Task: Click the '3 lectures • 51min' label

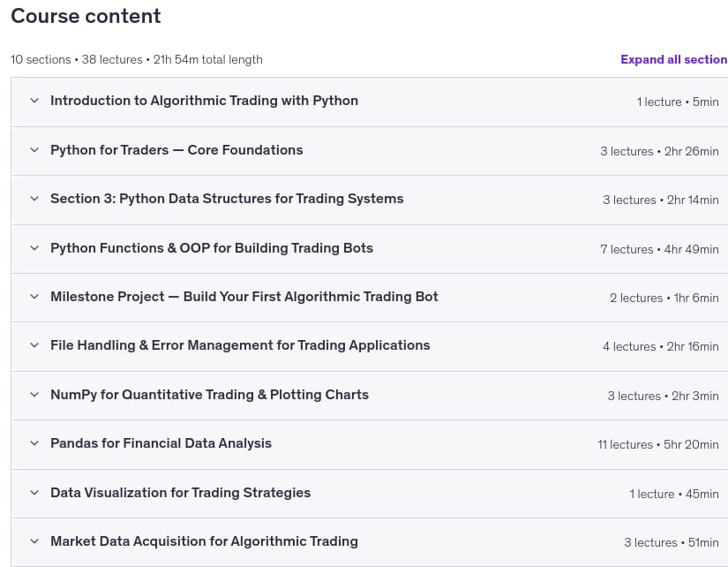Action: [x=672, y=542]
